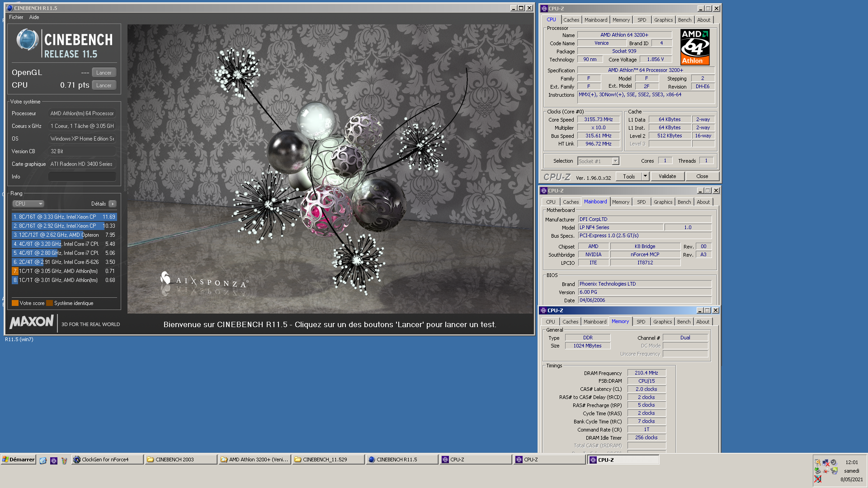The height and width of the screenshot is (488, 868).
Task: Open the Démarrer start button
Action: (19, 460)
